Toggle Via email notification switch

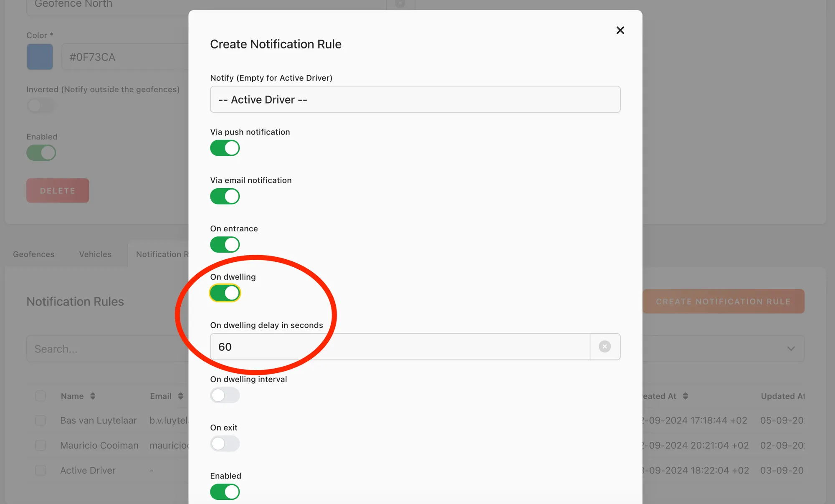point(225,196)
